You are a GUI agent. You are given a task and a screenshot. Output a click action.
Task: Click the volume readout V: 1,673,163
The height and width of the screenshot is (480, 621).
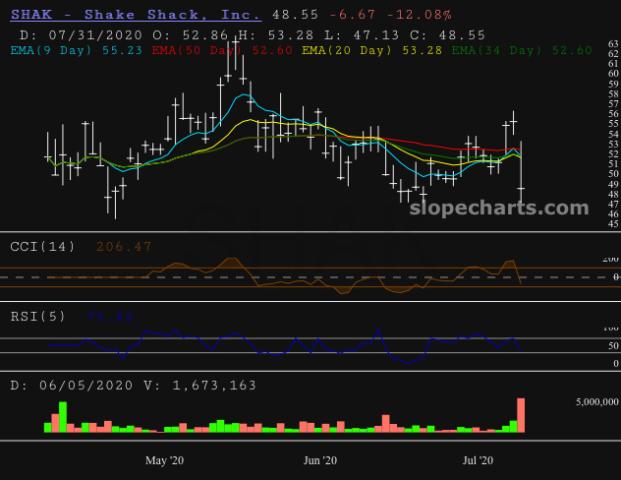pos(200,385)
